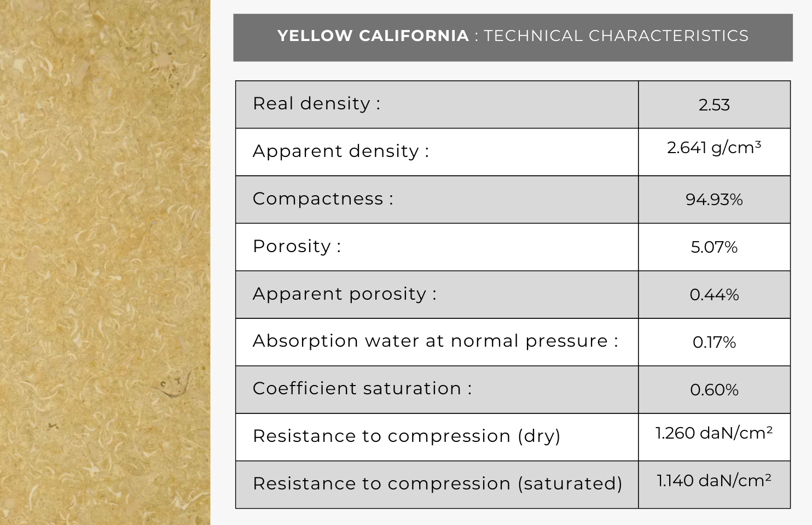Click Absorption water at normal pressure label
This screenshot has height=525, width=812.
(x=436, y=341)
